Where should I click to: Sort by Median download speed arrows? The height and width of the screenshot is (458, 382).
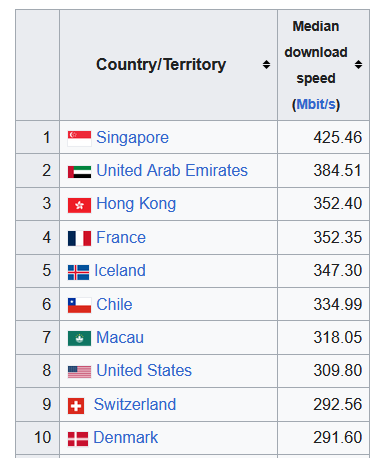pyautogui.click(x=358, y=65)
